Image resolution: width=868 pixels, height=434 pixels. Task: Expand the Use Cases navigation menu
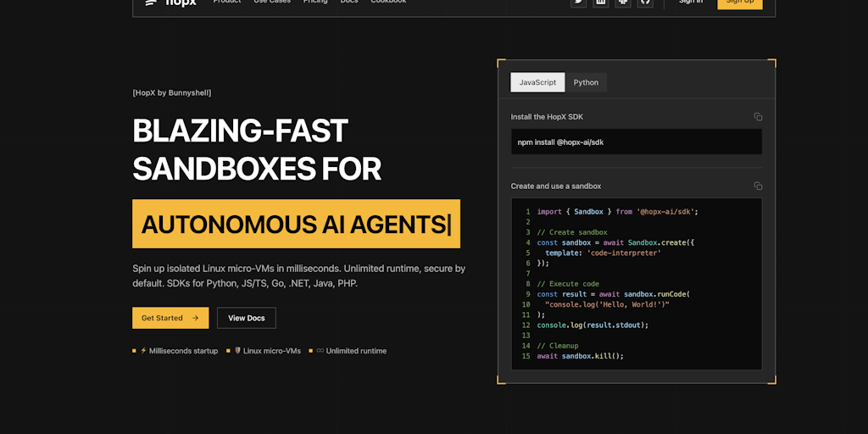(272, 3)
